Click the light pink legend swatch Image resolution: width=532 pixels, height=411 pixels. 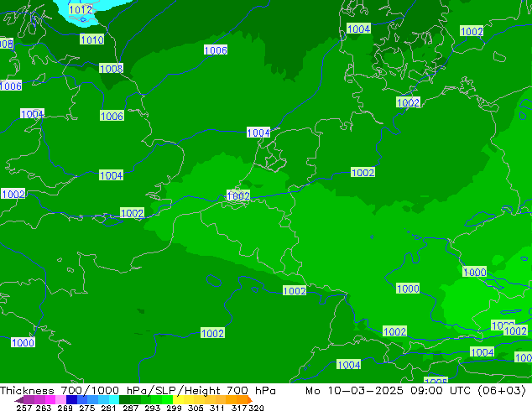point(60,399)
